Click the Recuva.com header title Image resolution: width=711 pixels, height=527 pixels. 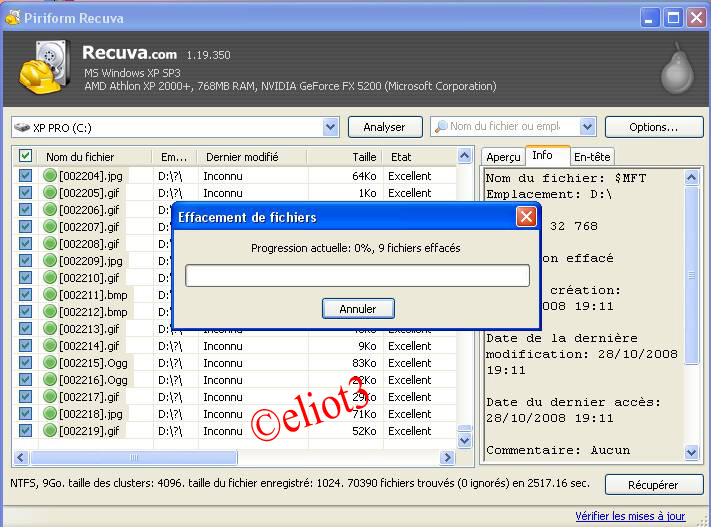[x=130, y=53]
